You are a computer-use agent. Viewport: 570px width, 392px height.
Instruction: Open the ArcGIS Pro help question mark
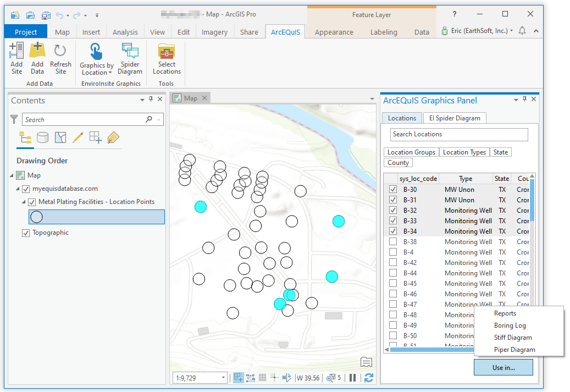coord(455,14)
